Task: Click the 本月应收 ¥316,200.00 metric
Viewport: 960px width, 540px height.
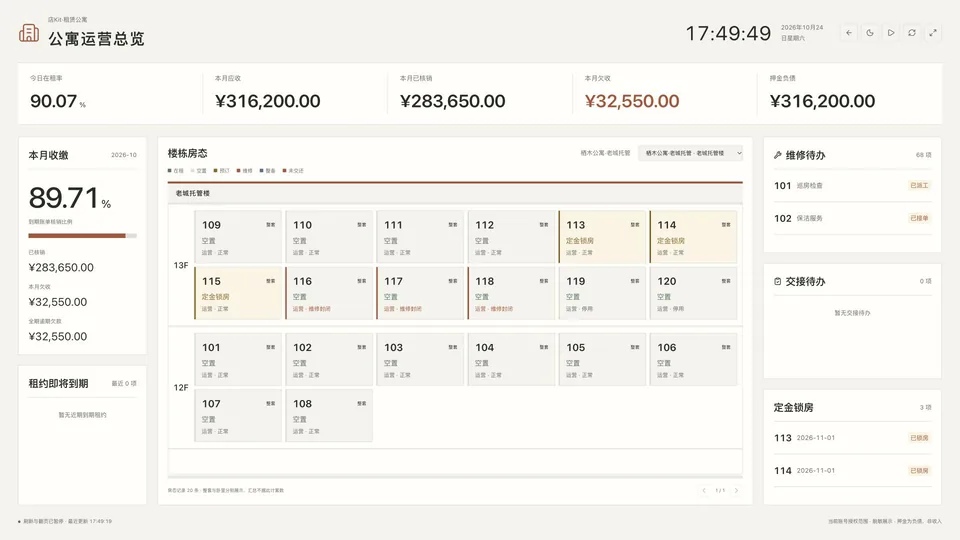Action: [x=294, y=93]
